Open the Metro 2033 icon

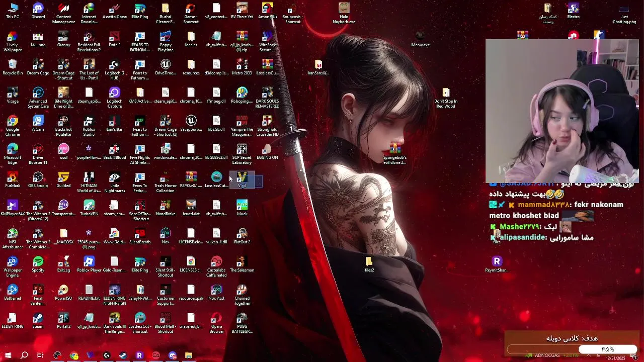coord(242,67)
